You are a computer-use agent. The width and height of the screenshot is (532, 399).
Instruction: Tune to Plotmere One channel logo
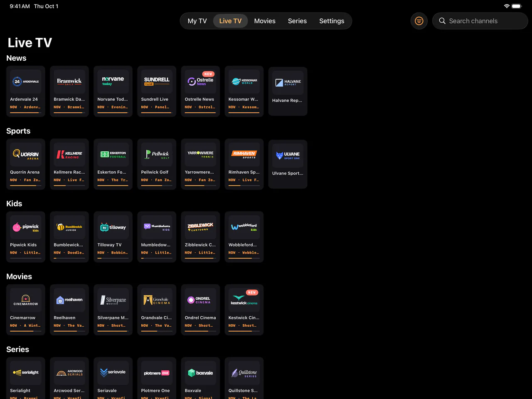click(157, 373)
